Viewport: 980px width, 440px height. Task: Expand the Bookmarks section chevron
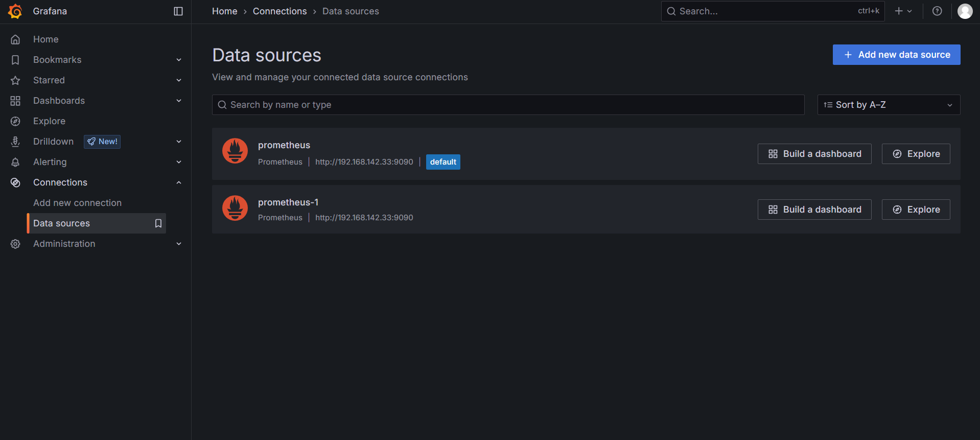(x=179, y=60)
